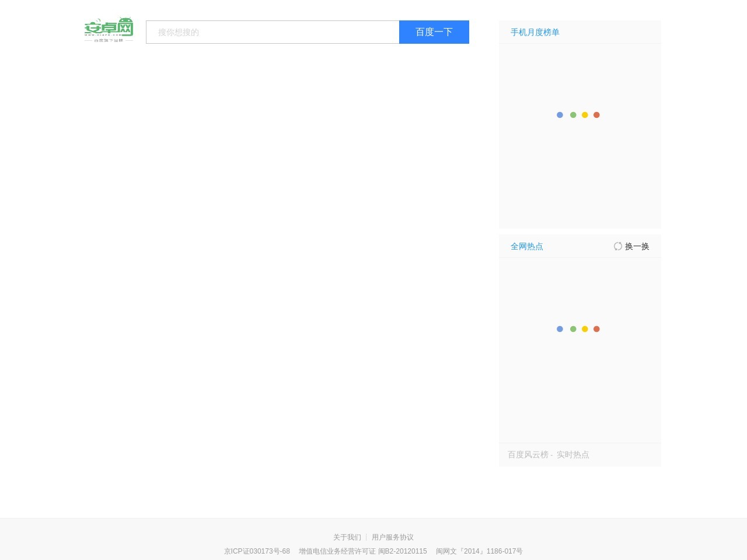The image size is (747, 560).
Task: Open the 实时热点 link
Action: [x=573, y=454]
